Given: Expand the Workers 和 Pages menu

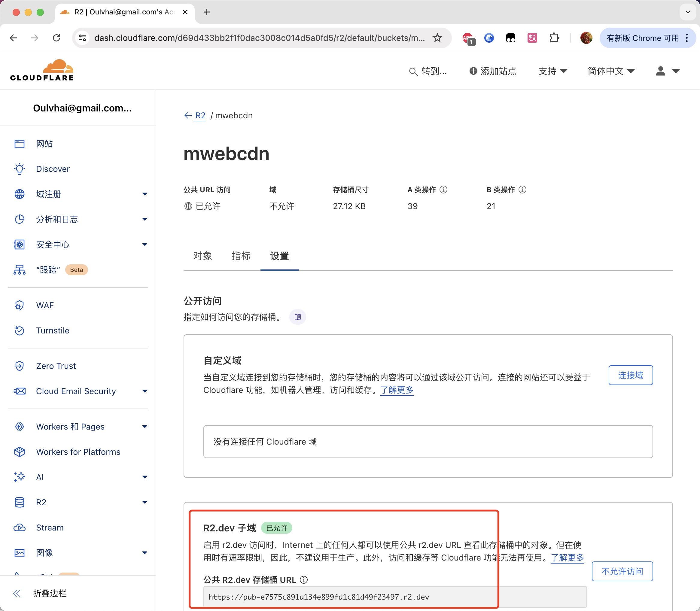Looking at the screenshot, I should click(x=145, y=427).
